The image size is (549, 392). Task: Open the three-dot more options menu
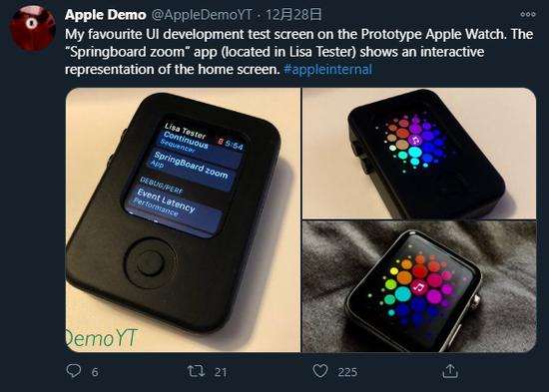coord(528,14)
